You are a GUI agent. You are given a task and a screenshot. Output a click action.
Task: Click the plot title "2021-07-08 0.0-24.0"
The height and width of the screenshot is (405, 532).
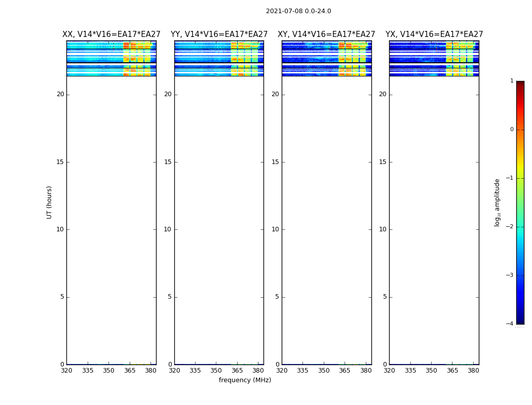(298, 11)
